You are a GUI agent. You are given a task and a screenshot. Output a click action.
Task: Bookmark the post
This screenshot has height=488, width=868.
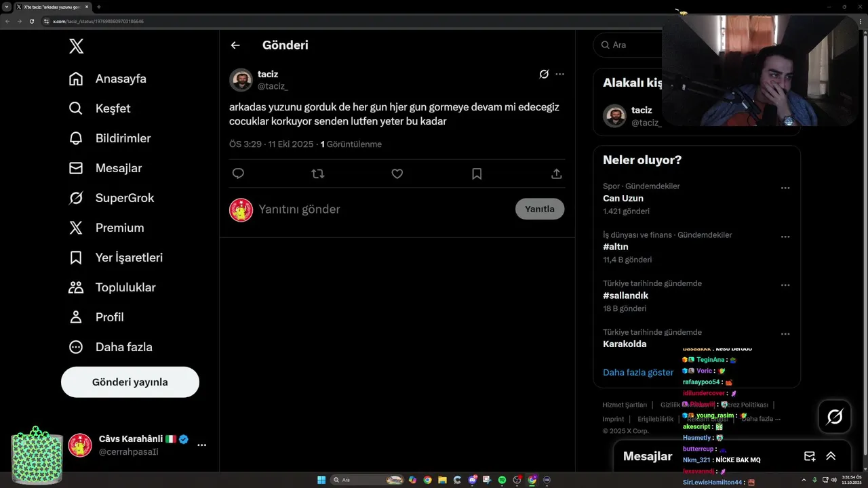[x=477, y=174]
